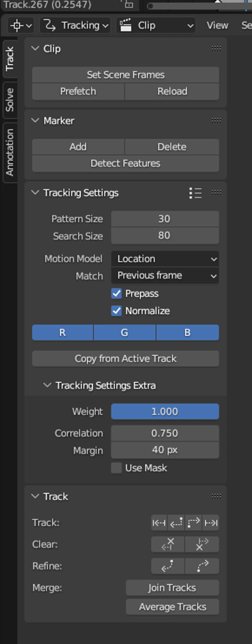Track one frame backwards icon
Screen dimensions: 252x644
coord(176,523)
